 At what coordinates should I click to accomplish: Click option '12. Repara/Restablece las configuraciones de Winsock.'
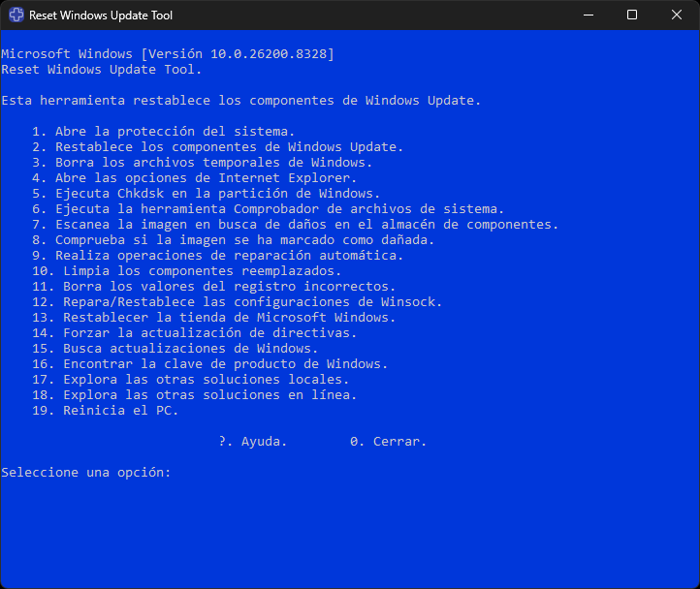point(238,302)
